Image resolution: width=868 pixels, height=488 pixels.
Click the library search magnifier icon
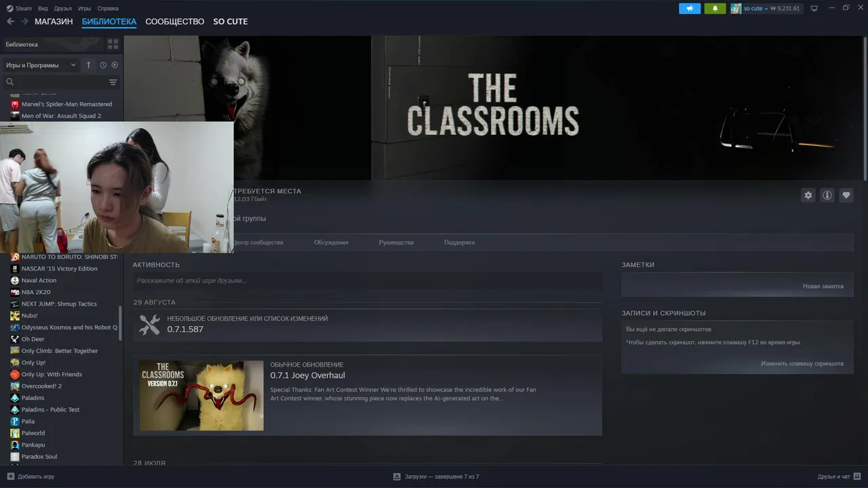pyautogui.click(x=10, y=82)
